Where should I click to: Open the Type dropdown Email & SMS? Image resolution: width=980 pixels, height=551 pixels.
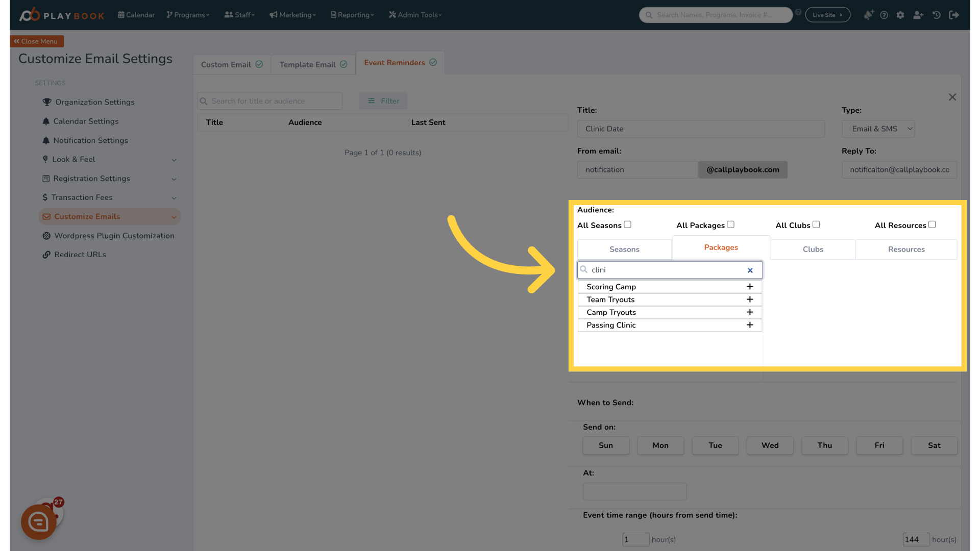click(878, 129)
